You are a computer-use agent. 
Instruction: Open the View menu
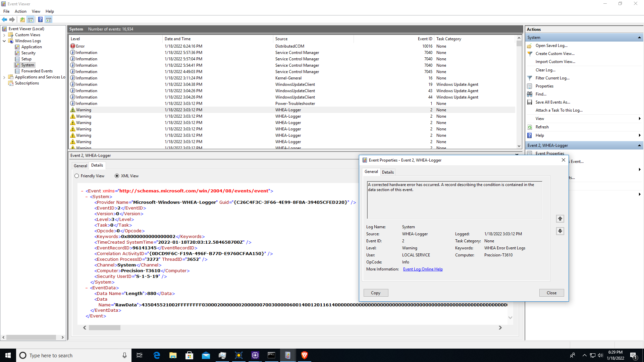coord(36,11)
